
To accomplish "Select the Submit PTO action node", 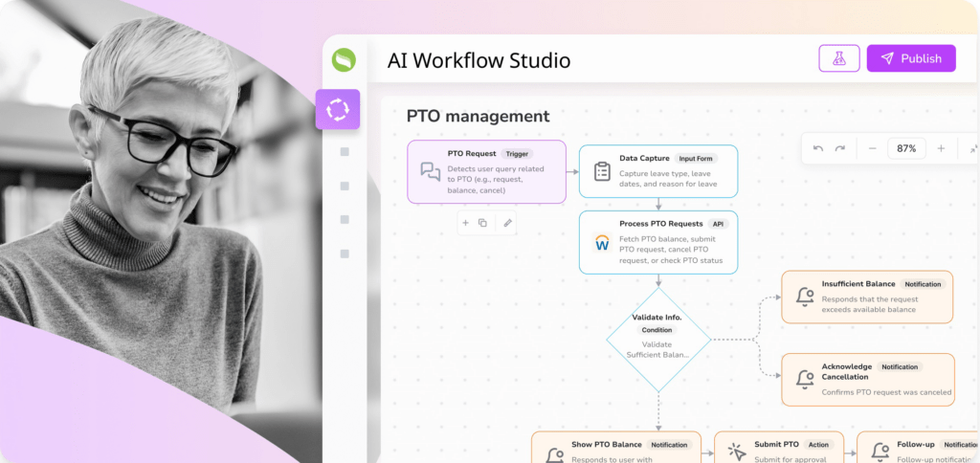I will [779, 448].
